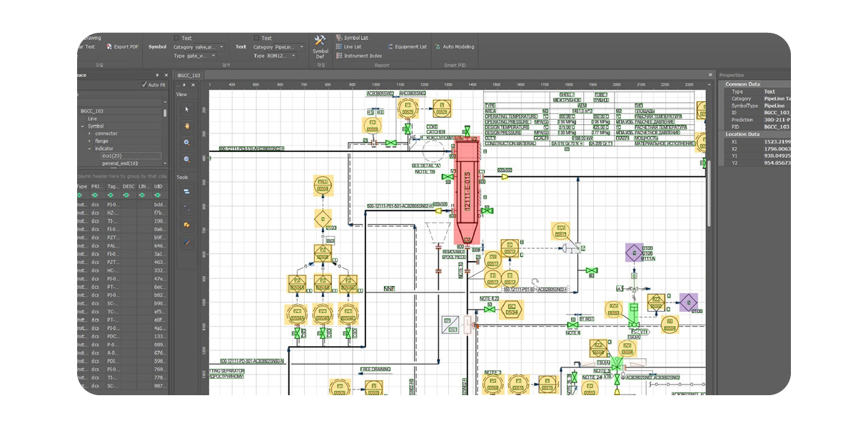The width and height of the screenshot is (868, 428).
Task: Check the Text box above PipeLine category
Action: [256, 38]
